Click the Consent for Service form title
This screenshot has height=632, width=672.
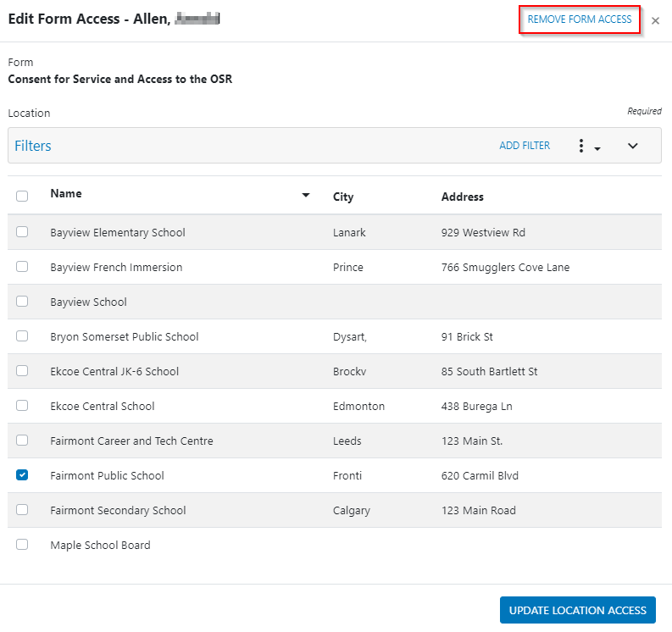[x=120, y=80]
